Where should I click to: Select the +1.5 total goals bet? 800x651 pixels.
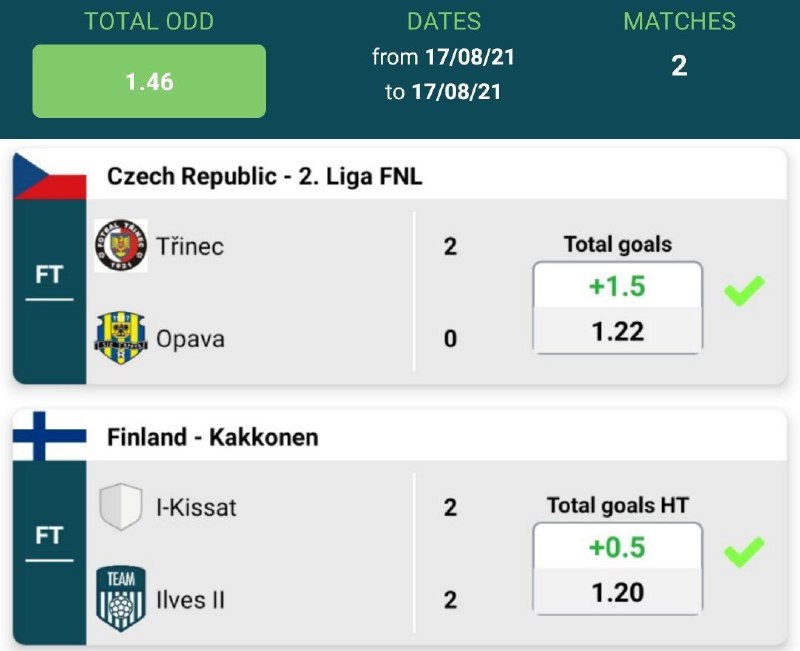[x=617, y=287]
